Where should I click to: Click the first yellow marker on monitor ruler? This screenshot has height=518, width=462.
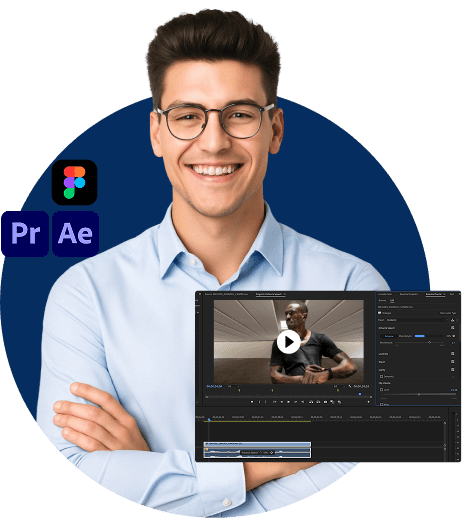pos(239,390)
